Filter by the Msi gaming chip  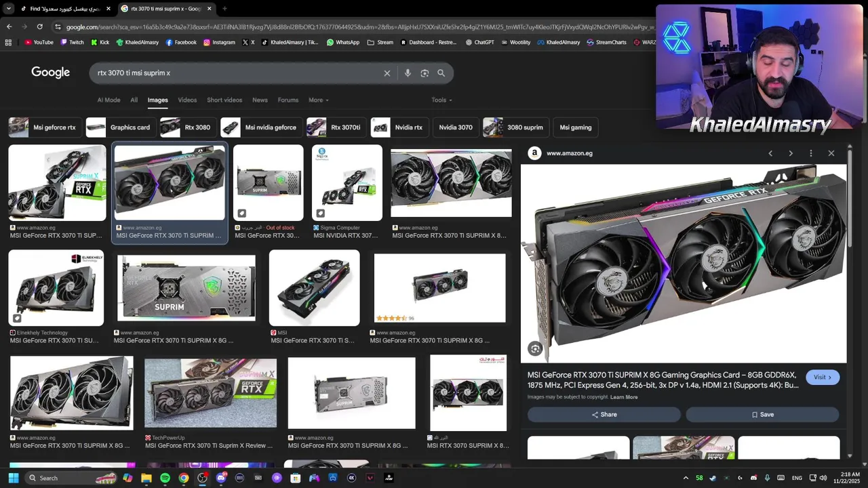[575, 127]
